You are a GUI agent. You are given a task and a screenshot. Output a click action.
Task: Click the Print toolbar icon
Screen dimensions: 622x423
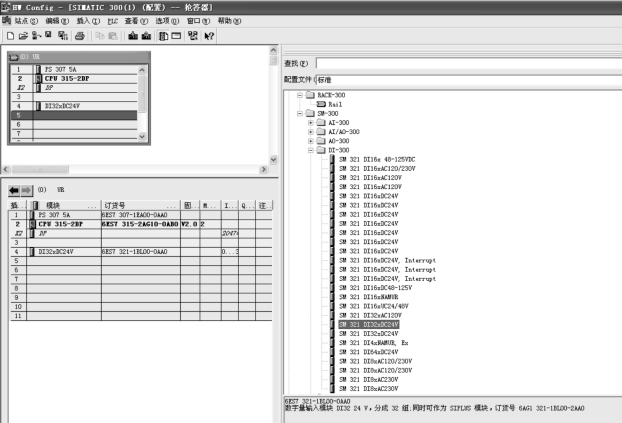pos(79,36)
